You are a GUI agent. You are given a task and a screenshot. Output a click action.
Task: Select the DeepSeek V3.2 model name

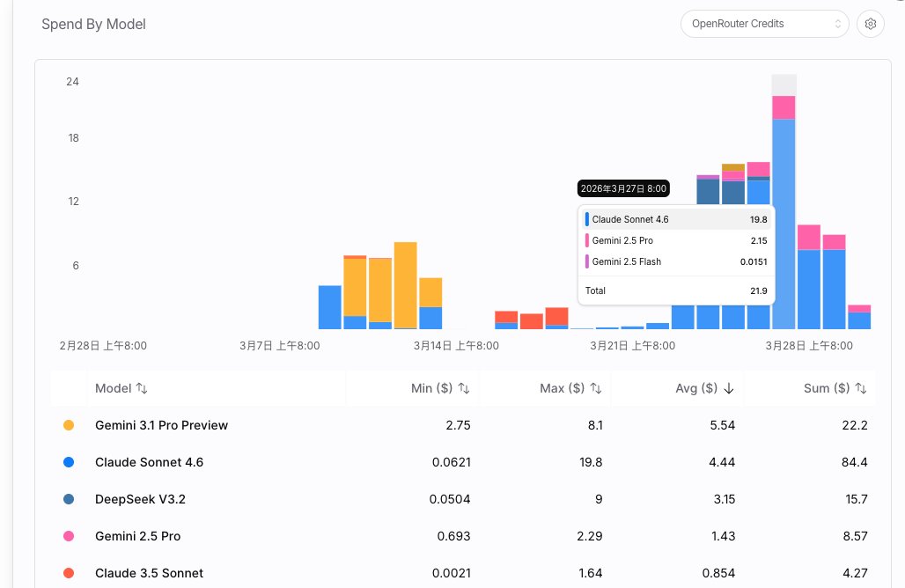140,499
